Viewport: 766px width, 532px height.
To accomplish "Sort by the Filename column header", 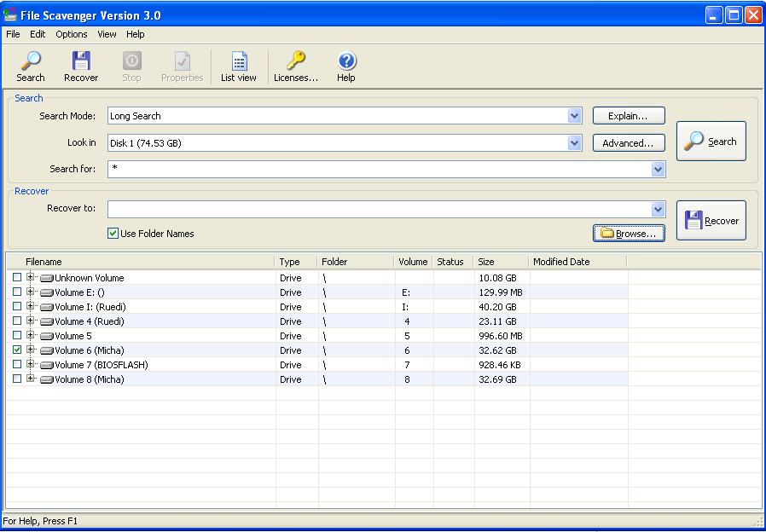I will click(141, 262).
